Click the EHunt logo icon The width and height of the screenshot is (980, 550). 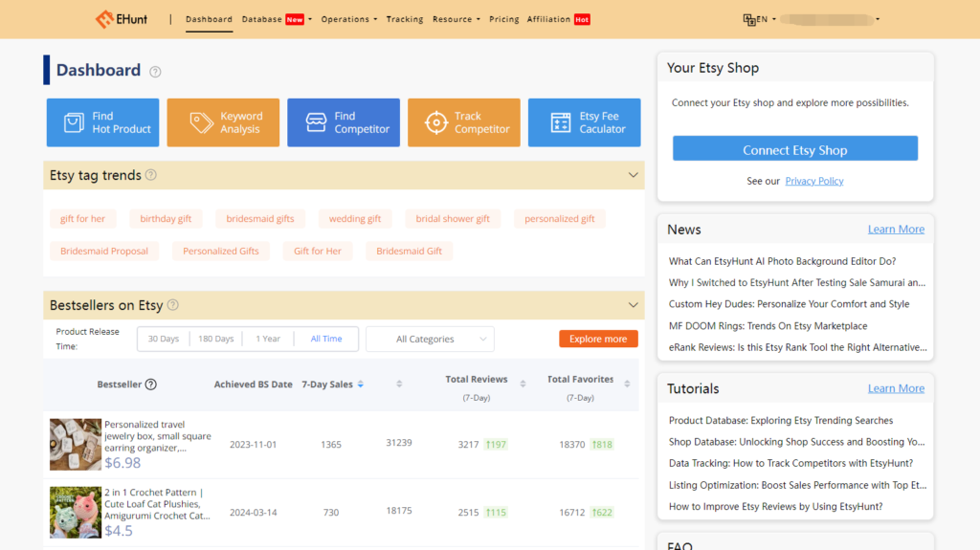104,19
